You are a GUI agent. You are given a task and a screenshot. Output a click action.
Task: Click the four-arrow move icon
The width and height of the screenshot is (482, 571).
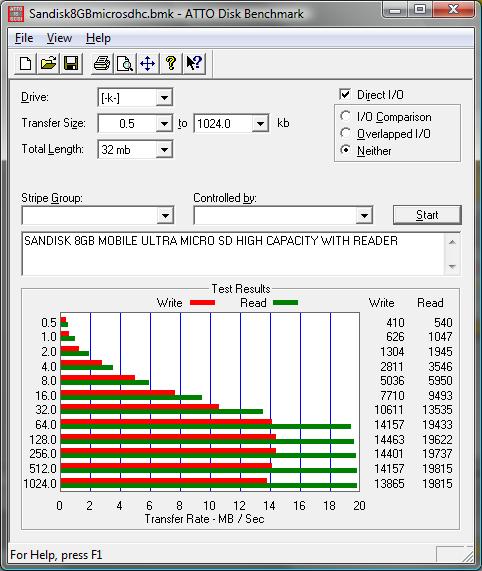148,63
